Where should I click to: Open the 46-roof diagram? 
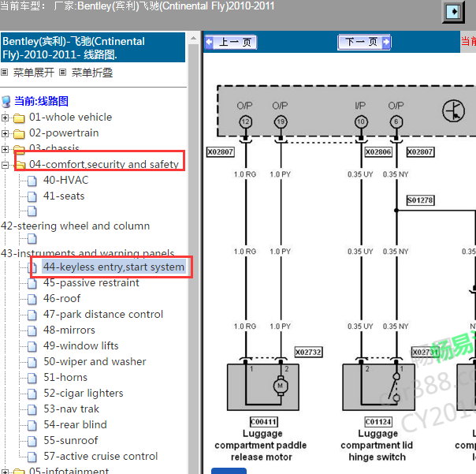[62, 298]
